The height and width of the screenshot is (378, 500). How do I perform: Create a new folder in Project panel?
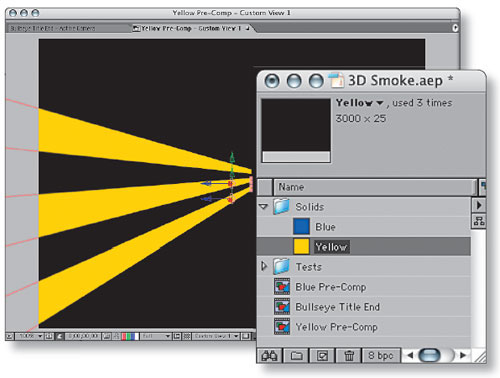pyautogui.click(x=296, y=356)
